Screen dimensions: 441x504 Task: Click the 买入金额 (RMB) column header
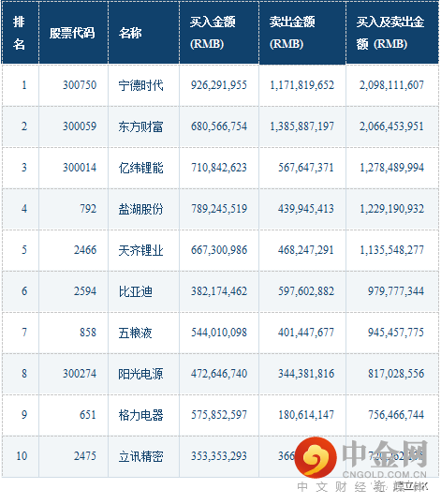tap(219, 33)
